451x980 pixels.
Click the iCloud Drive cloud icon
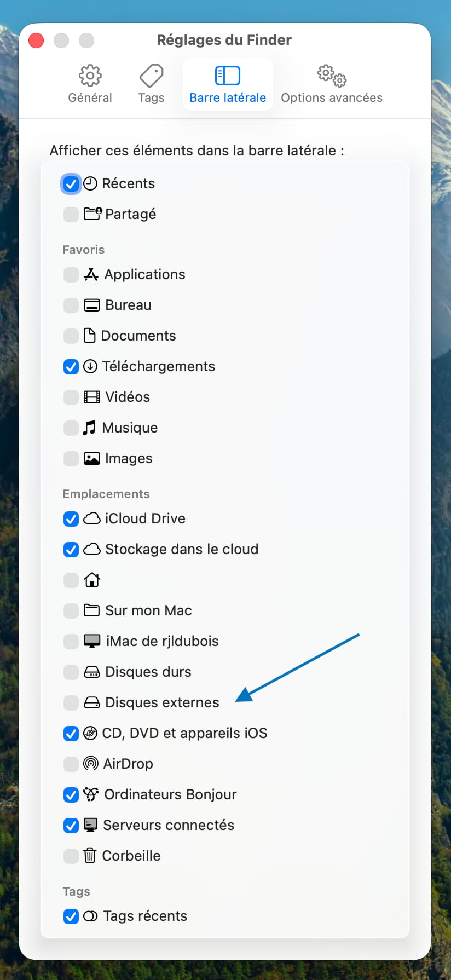pyautogui.click(x=92, y=518)
